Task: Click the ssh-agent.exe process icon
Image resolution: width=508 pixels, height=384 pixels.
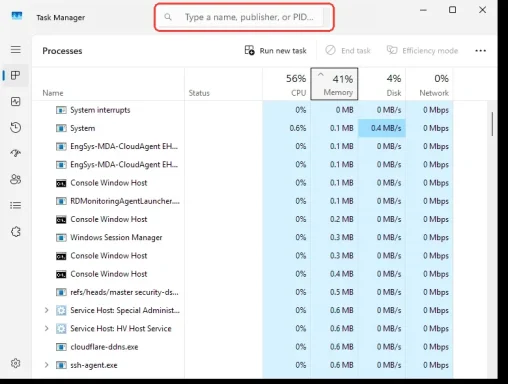Action: [61, 365]
